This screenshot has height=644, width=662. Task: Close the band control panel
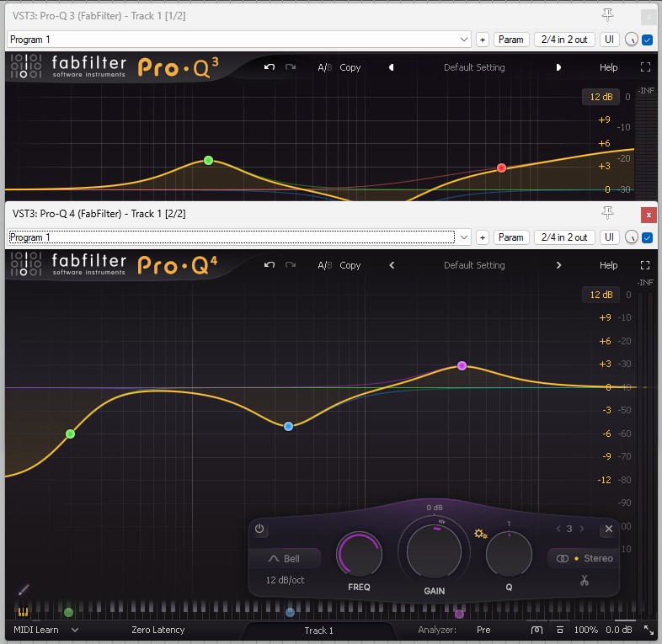608,529
